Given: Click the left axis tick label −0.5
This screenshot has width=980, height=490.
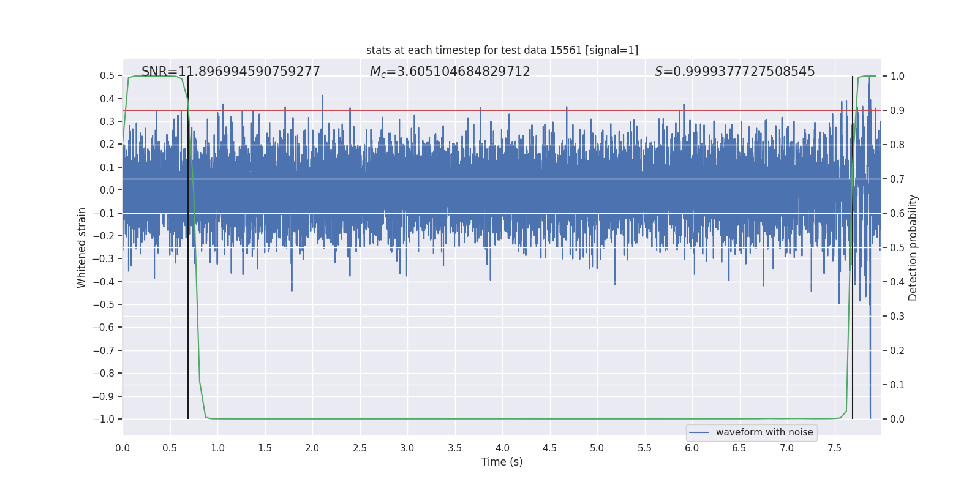Looking at the screenshot, I should 104,305.
